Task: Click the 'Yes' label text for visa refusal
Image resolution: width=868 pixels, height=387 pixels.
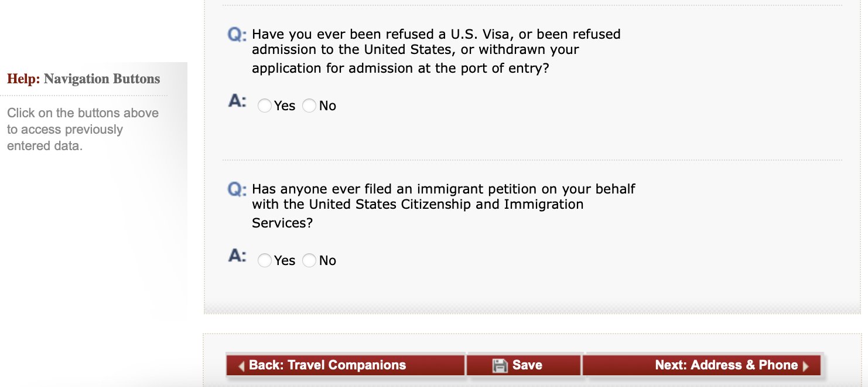Action: pos(285,106)
